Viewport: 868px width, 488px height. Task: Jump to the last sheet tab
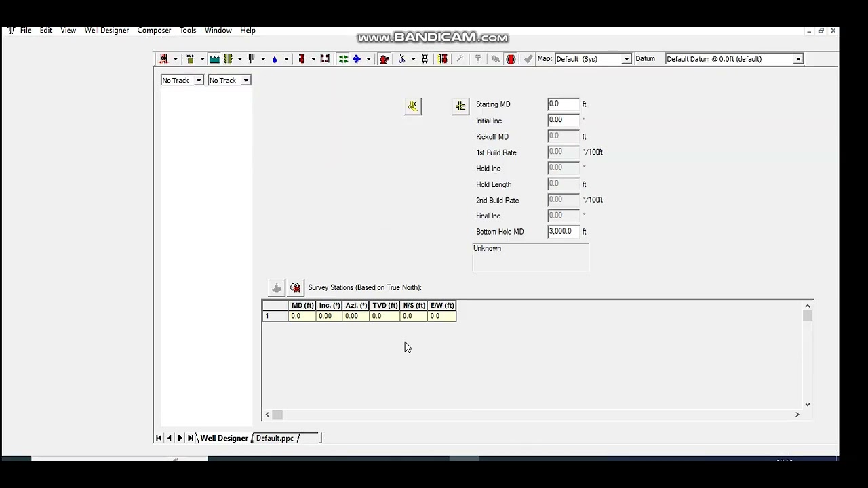(x=191, y=438)
